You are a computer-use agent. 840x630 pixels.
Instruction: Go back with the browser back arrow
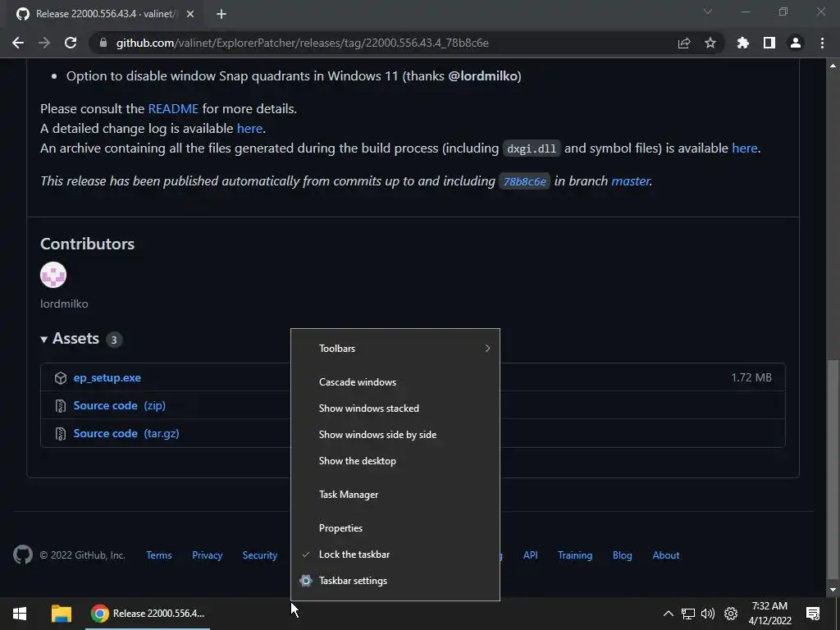[x=18, y=43]
